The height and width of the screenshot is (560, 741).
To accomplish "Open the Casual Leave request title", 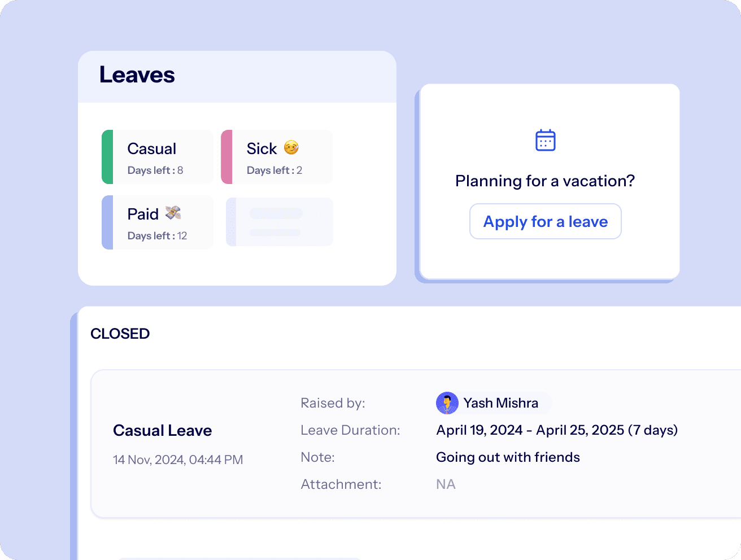I will coord(163,430).
